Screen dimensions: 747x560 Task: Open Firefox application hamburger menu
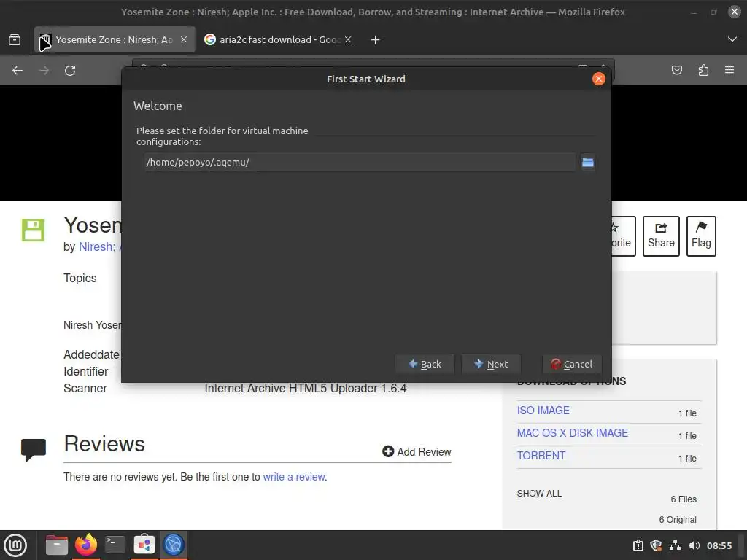(729, 71)
